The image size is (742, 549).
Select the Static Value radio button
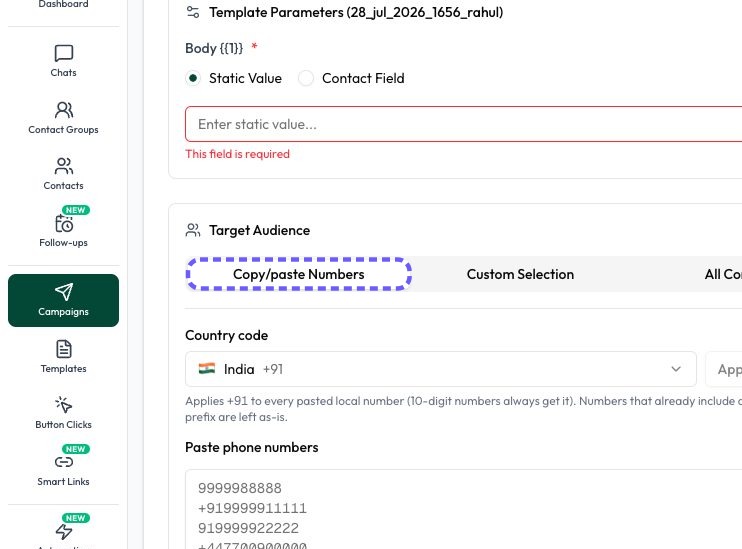point(193,78)
